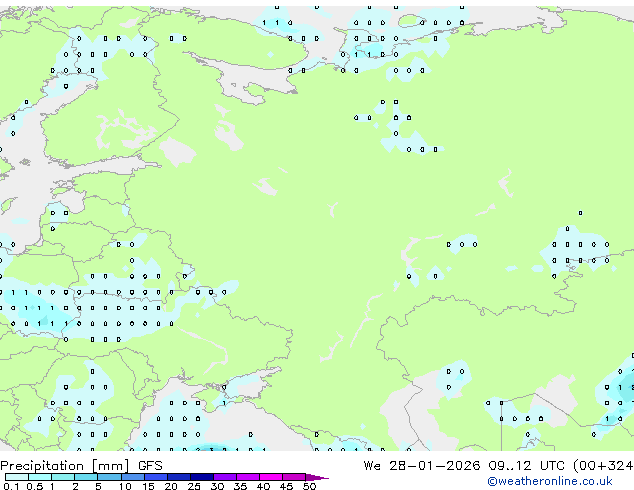Open the weatheronline.co.uk copyright link
This screenshot has height=490, width=634.
point(550,481)
